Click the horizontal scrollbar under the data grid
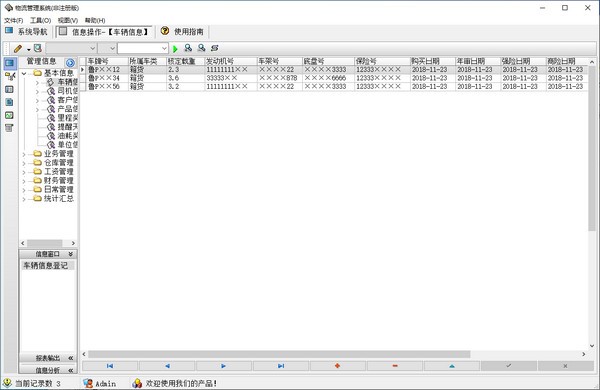Screen dimensions: 600x390 click(x=279, y=354)
